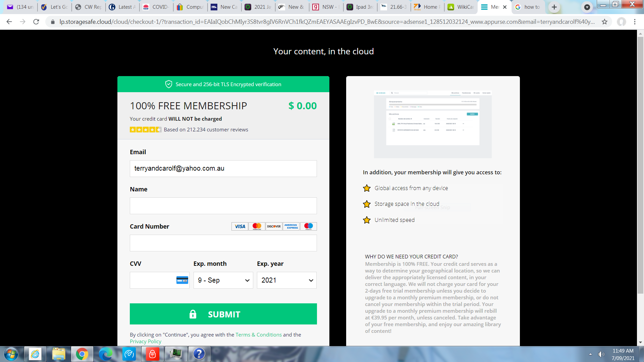The image size is (644, 362).
Task: Click the back navigation arrow
Action: [9, 22]
